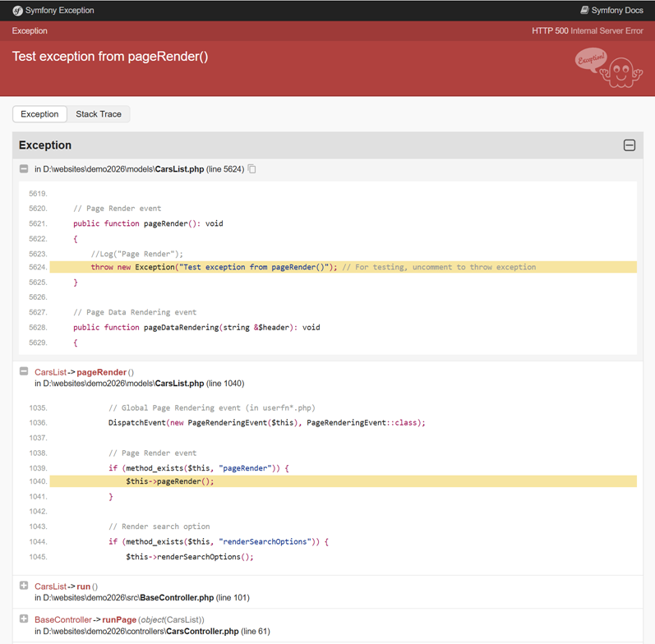
Task: Copy the CarsList.php line 5624 file path
Action: pyautogui.click(x=251, y=168)
